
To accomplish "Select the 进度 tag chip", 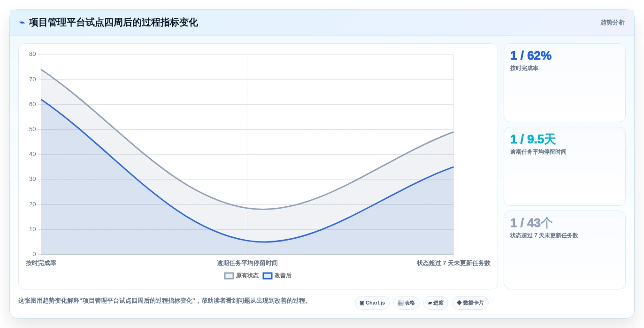I will [436, 303].
